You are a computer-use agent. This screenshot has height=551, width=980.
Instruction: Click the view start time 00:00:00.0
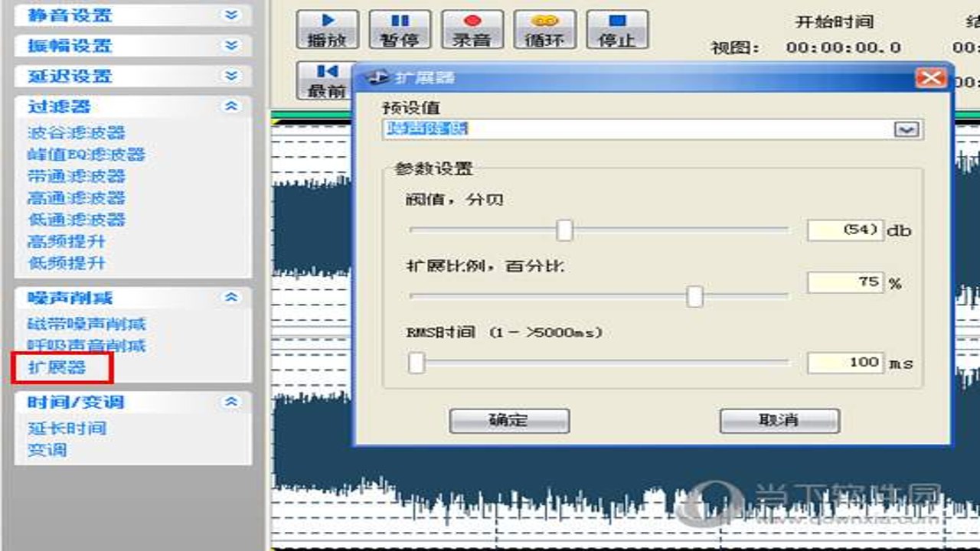[x=844, y=47]
